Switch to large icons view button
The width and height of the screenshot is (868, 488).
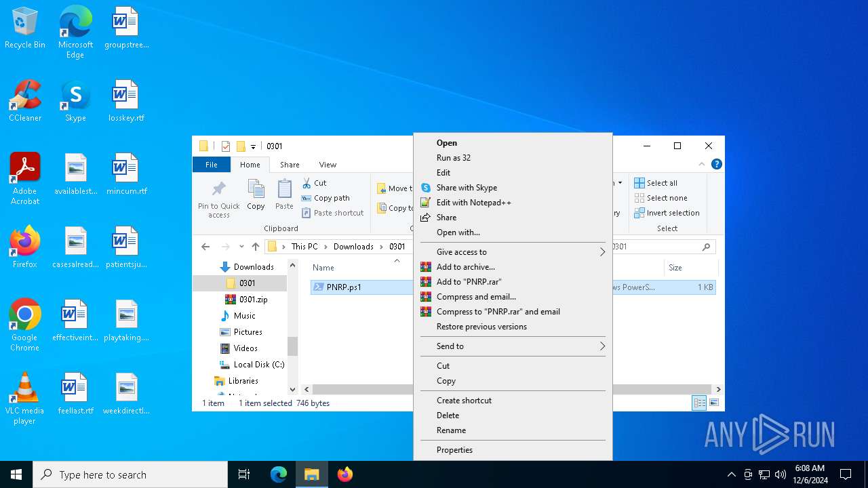(713, 403)
